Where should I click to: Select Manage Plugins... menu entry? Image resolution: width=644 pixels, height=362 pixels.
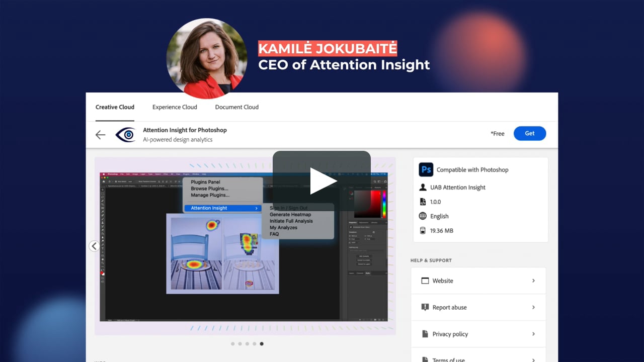coord(210,195)
